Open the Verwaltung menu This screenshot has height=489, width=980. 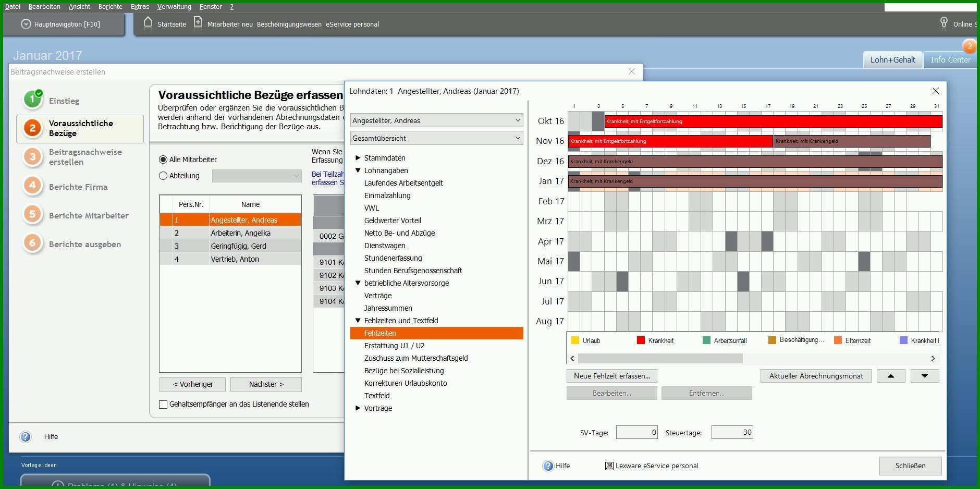pyautogui.click(x=174, y=7)
